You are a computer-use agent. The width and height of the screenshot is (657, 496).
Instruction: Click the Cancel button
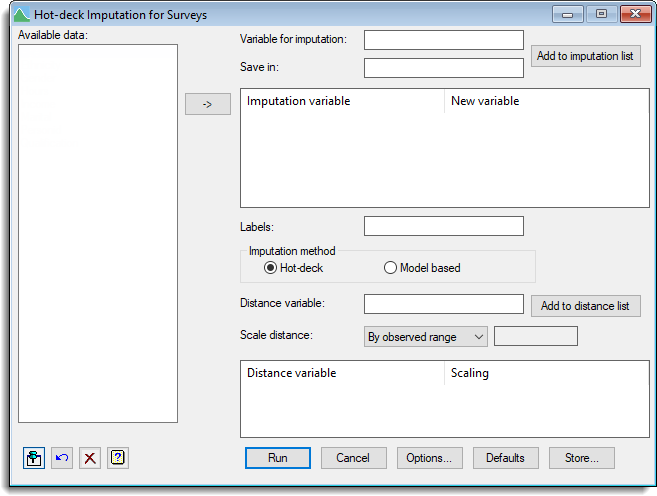353,458
